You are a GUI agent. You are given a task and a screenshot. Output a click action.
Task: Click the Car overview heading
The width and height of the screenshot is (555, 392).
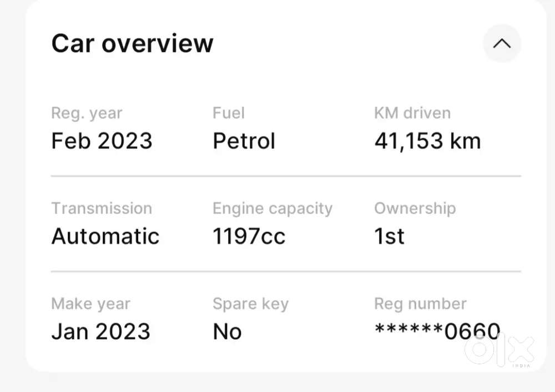(x=132, y=43)
